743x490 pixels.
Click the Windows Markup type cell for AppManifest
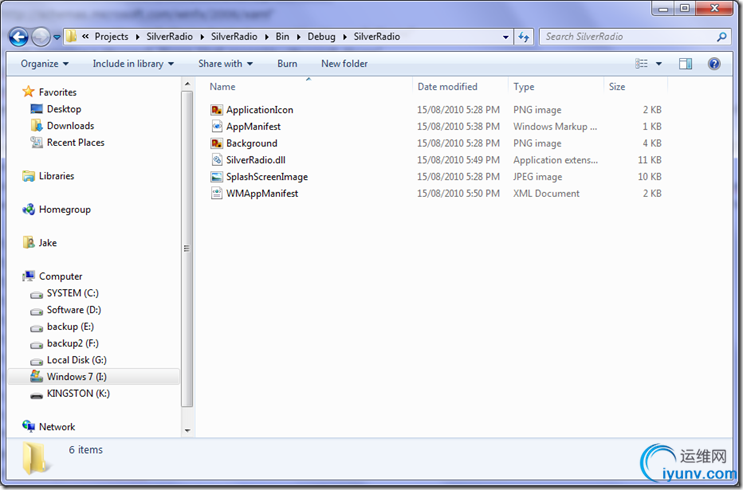[x=555, y=127]
